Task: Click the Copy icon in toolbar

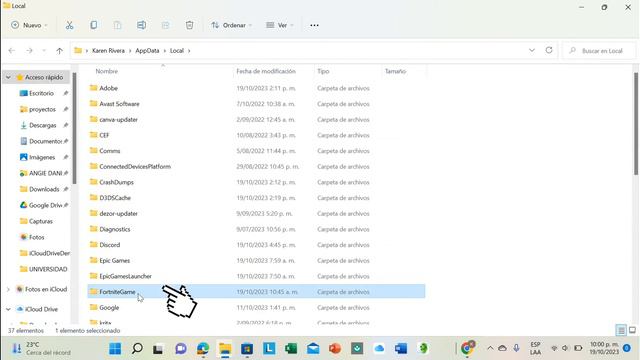Action: pos(93,25)
